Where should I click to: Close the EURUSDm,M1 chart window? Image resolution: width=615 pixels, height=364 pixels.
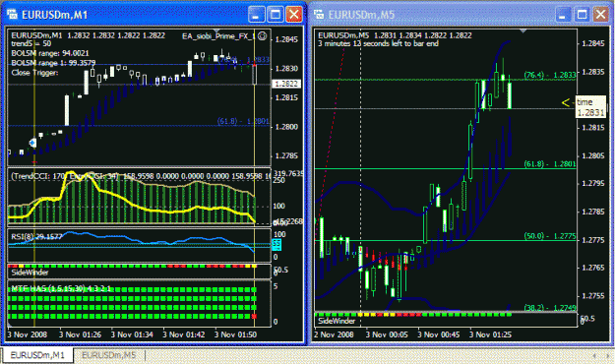(294, 15)
